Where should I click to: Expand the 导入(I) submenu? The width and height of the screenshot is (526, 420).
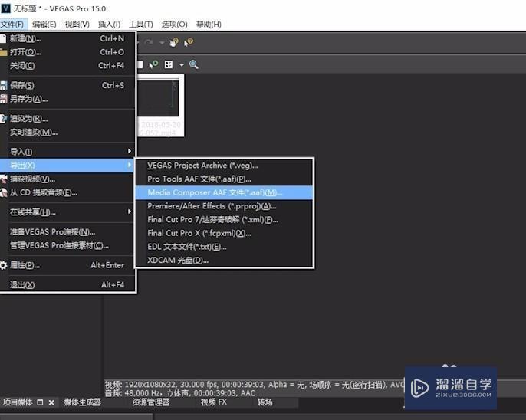pyautogui.click(x=67, y=152)
